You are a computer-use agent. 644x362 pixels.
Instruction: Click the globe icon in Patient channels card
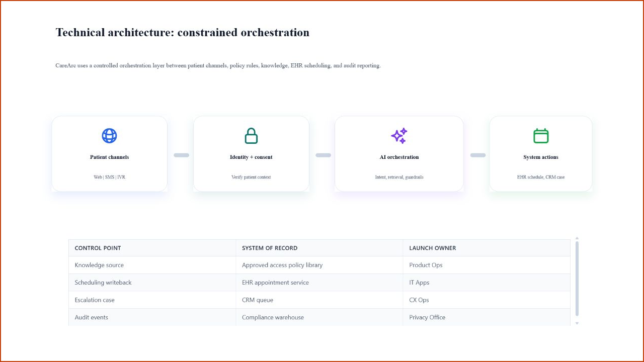pyautogui.click(x=109, y=136)
